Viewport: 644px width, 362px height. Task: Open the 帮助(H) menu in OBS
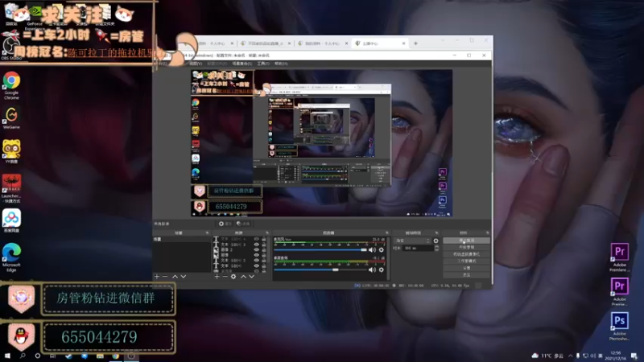281,64
